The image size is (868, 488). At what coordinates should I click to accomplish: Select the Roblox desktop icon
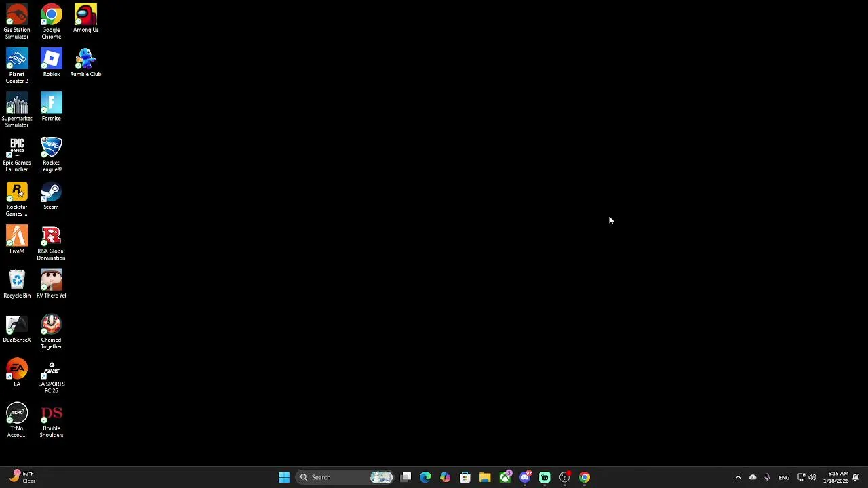51,62
